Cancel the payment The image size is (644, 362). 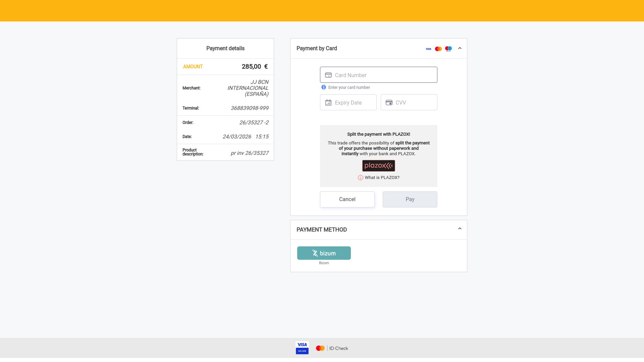pos(347,199)
